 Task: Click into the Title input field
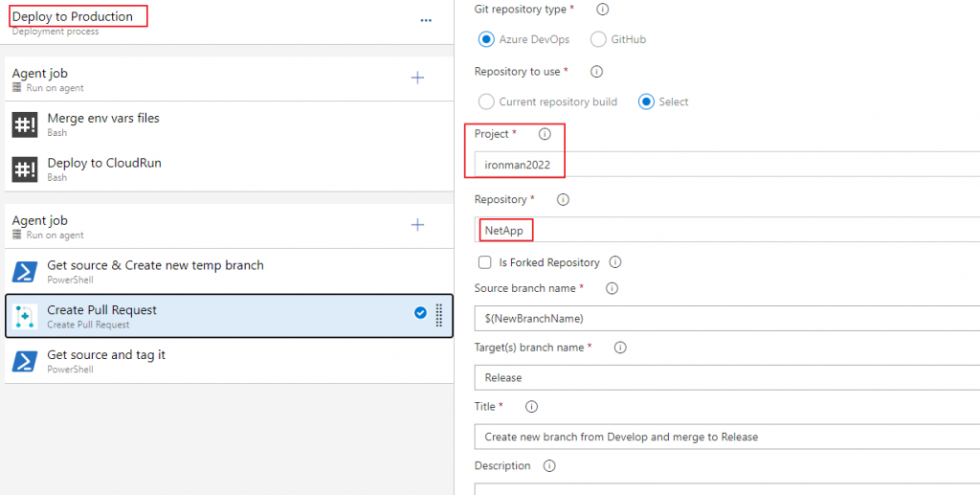727,437
